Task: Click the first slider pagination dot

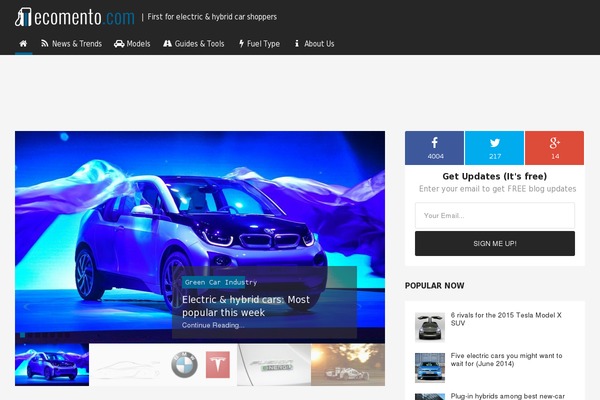Action: 23,335
